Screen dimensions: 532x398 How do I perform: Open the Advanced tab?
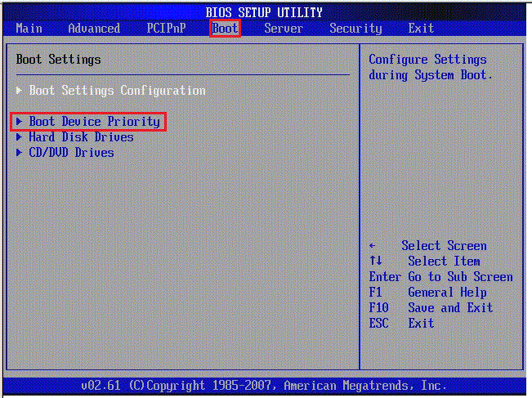coord(94,29)
